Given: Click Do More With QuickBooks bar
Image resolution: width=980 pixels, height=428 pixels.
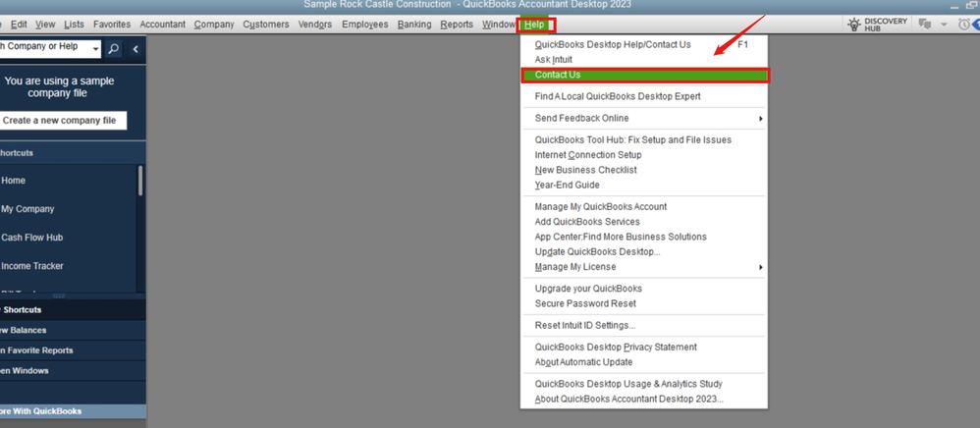Looking at the screenshot, I should 73,411.
